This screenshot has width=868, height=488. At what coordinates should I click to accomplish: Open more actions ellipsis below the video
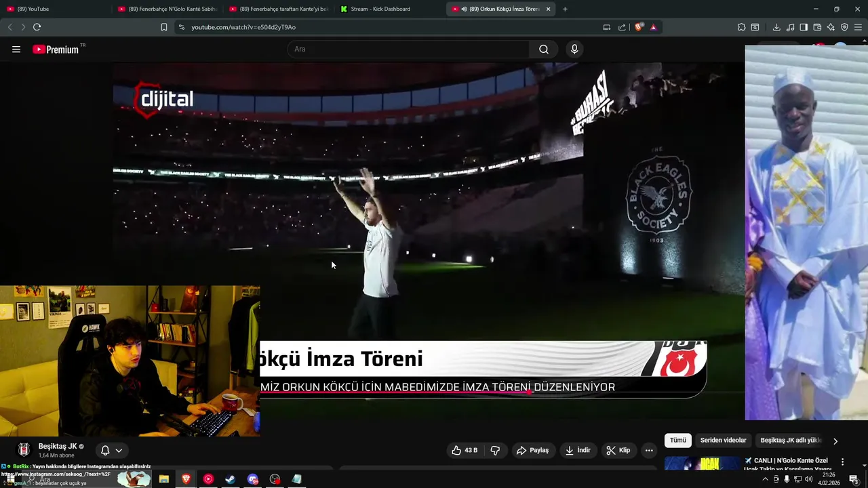pos(649,450)
